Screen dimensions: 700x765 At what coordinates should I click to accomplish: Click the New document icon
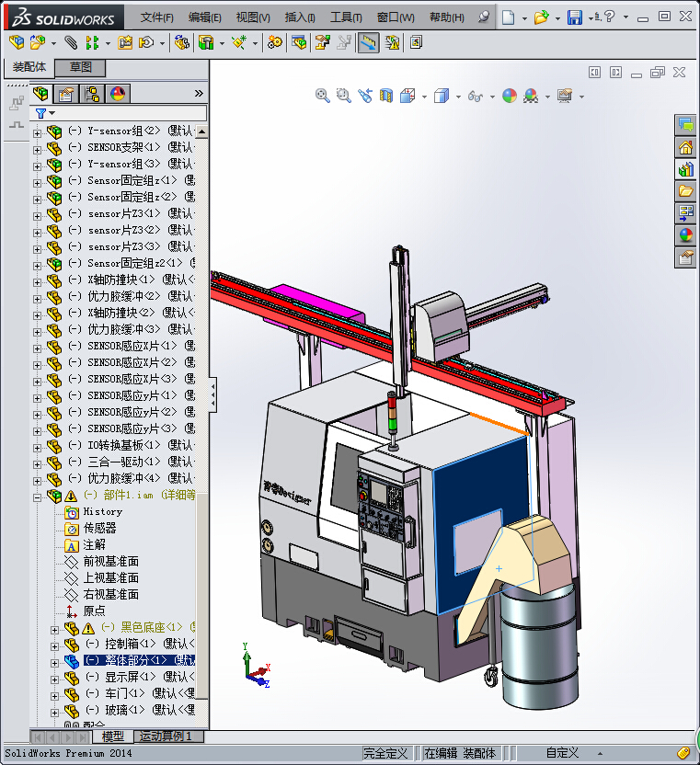[508, 17]
